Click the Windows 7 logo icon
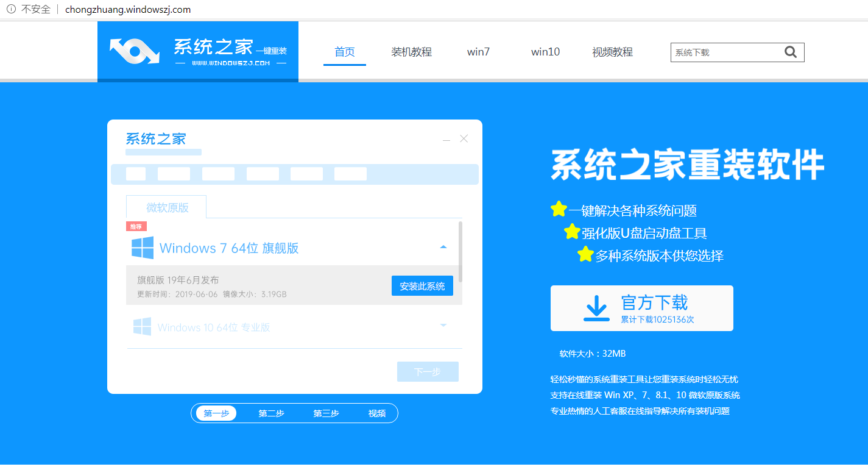This screenshot has height=475, width=868. (143, 248)
